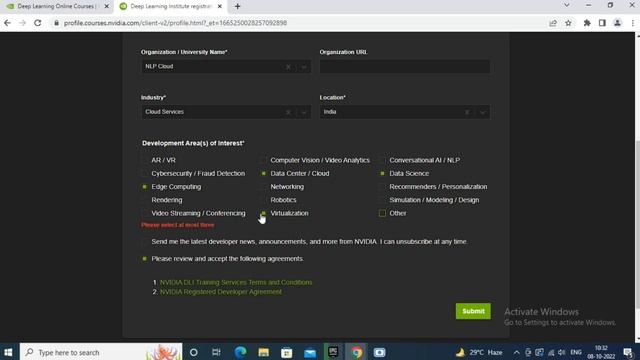
Task: Open Cortana circle icon in taskbar
Action: [x=193, y=352]
